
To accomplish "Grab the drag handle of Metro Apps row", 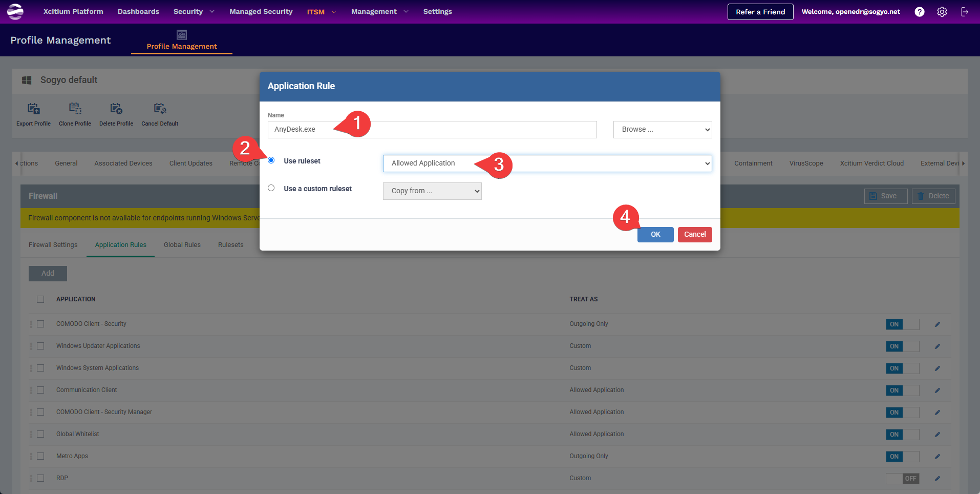I will [31, 457].
